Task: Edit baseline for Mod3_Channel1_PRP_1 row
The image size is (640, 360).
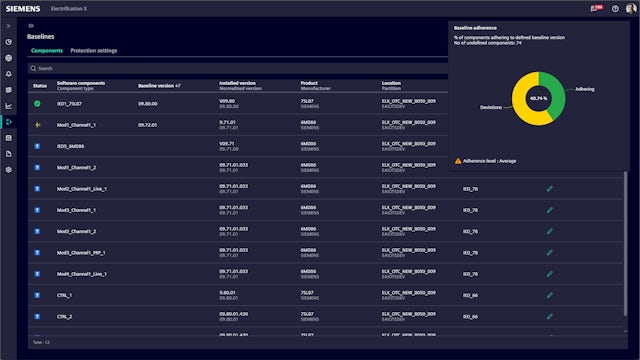Action: coord(550,253)
